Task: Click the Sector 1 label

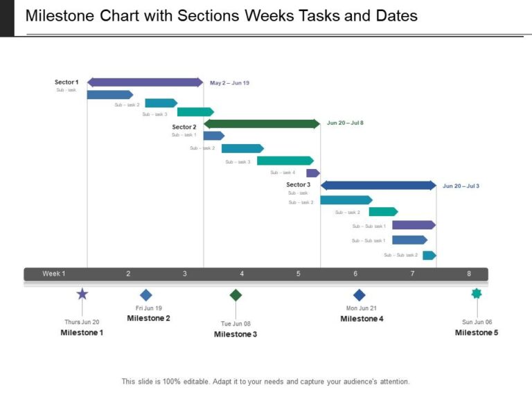Action: click(67, 82)
